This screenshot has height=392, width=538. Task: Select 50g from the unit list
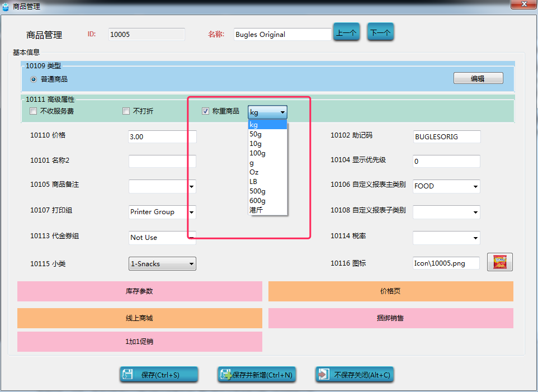pyautogui.click(x=268, y=134)
